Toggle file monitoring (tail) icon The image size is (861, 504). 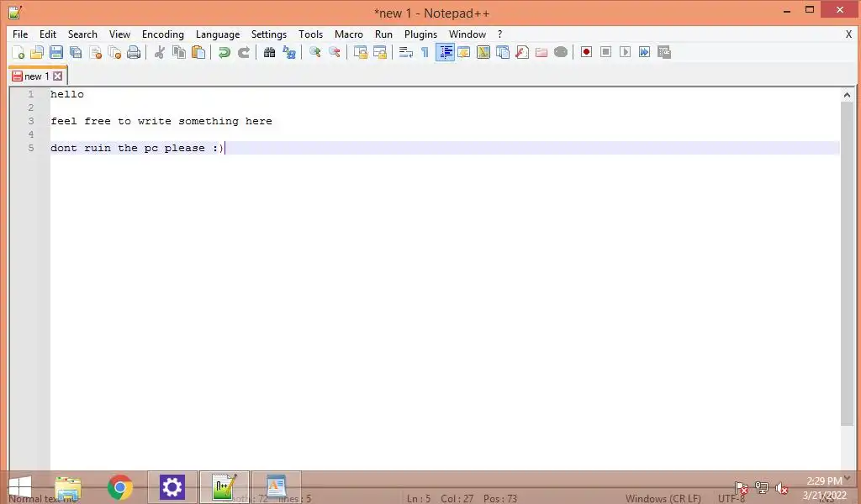point(561,52)
